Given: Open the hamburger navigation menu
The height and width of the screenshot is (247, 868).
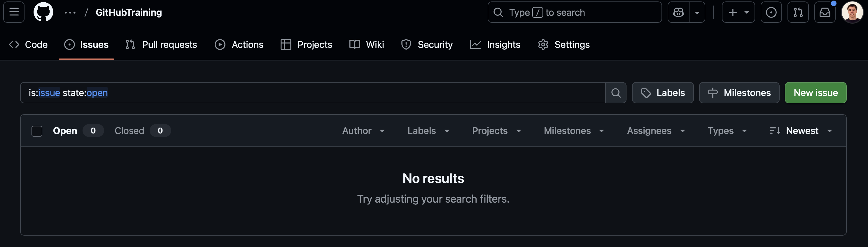Looking at the screenshot, I should click(x=14, y=13).
